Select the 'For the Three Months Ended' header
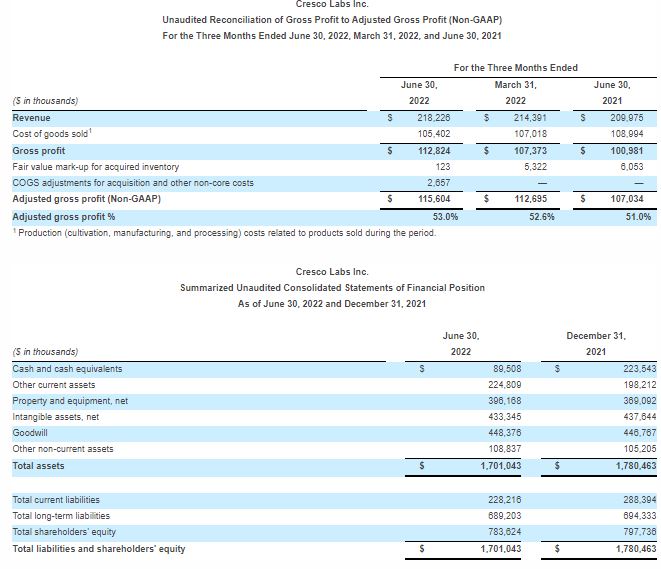661x569 pixels. 515,68
